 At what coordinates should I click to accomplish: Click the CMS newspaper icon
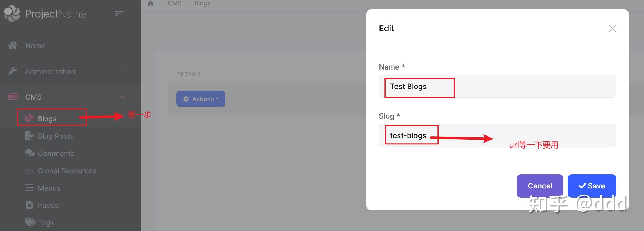click(13, 97)
